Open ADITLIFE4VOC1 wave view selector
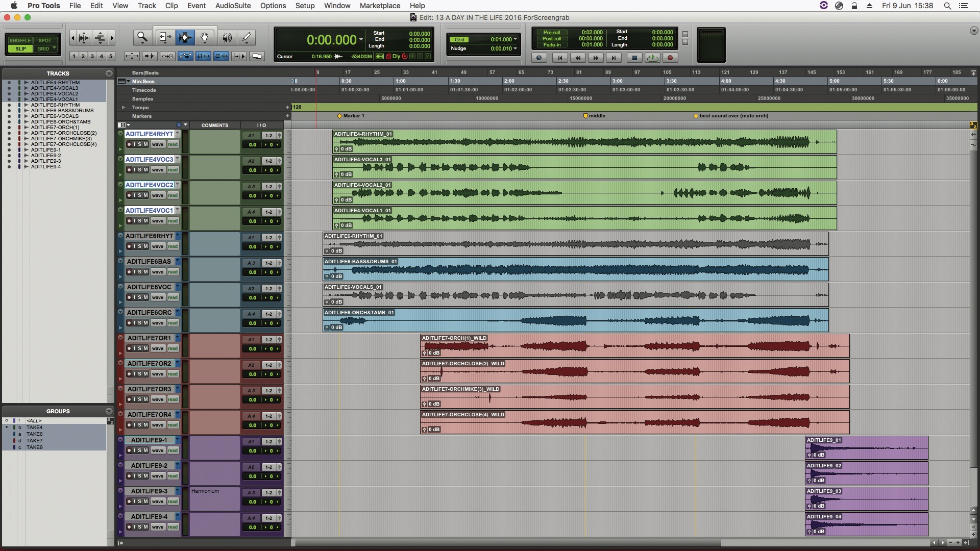The height and width of the screenshot is (551, 980). click(x=157, y=221)
